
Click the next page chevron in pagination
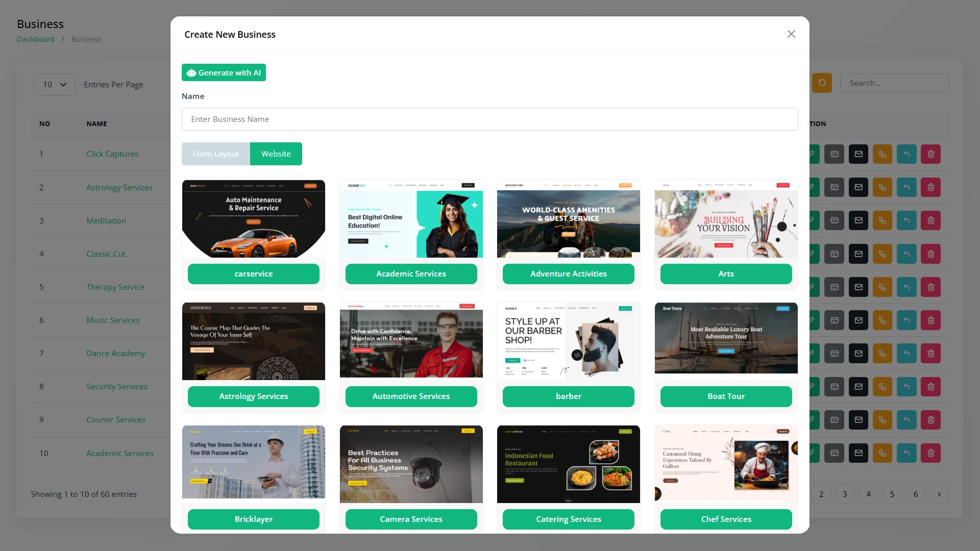pos(939,494)
